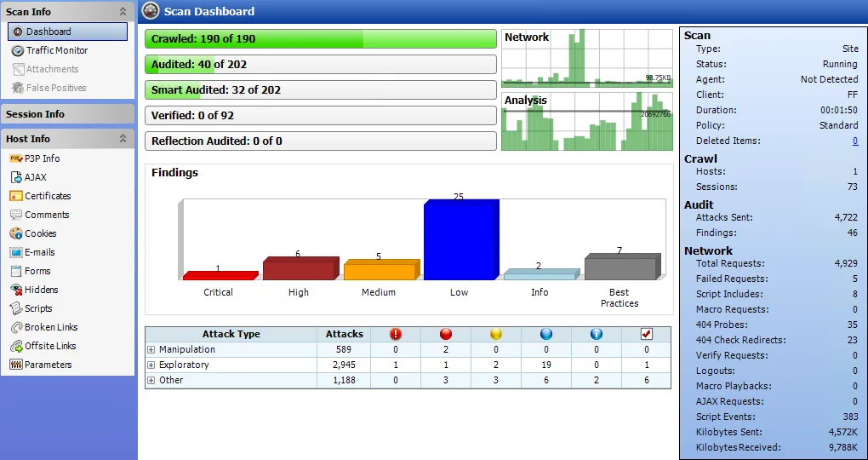Select Certificates entry label
Image resolution: width=868 pixels, height=460 pixels.
(48, 196)
